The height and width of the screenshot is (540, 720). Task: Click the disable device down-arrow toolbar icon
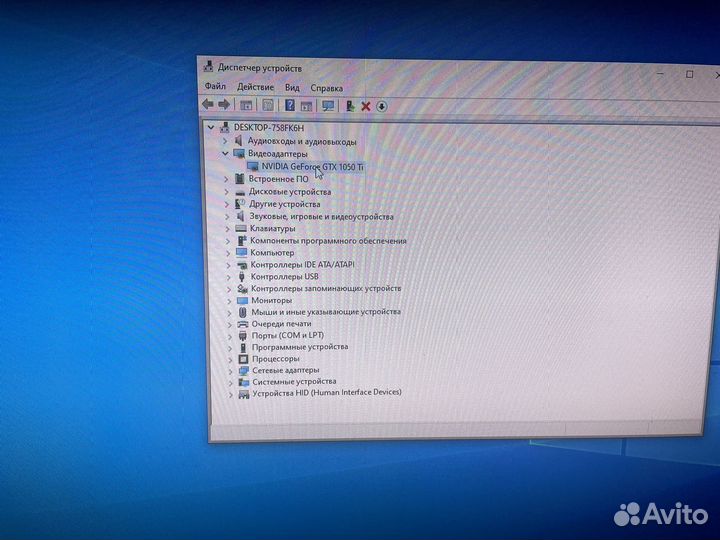click(381, 106)
